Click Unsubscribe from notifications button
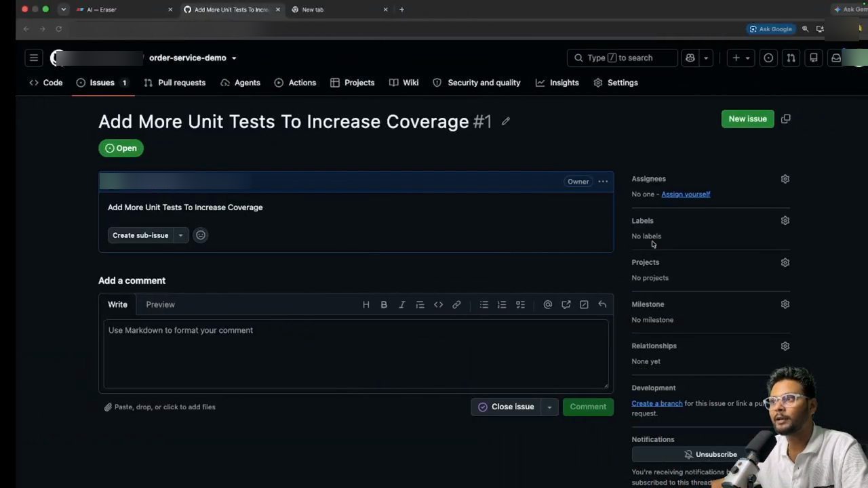The height and width of the screenshot is (488, 868). point(710,455)
